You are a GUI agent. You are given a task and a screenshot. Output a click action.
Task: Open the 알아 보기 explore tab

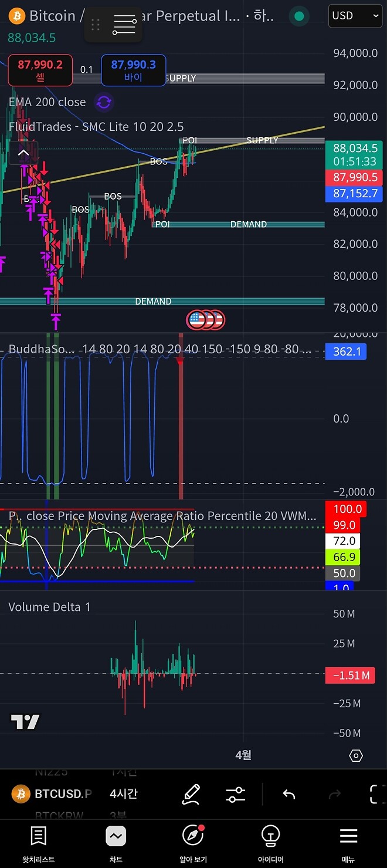(x=193, y=844)
